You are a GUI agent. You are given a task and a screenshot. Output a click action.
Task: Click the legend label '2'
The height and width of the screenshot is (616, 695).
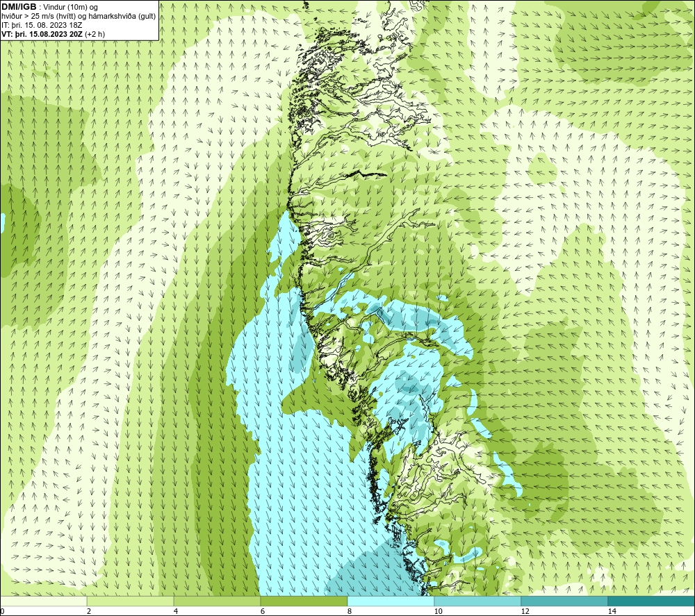[89, 611]
